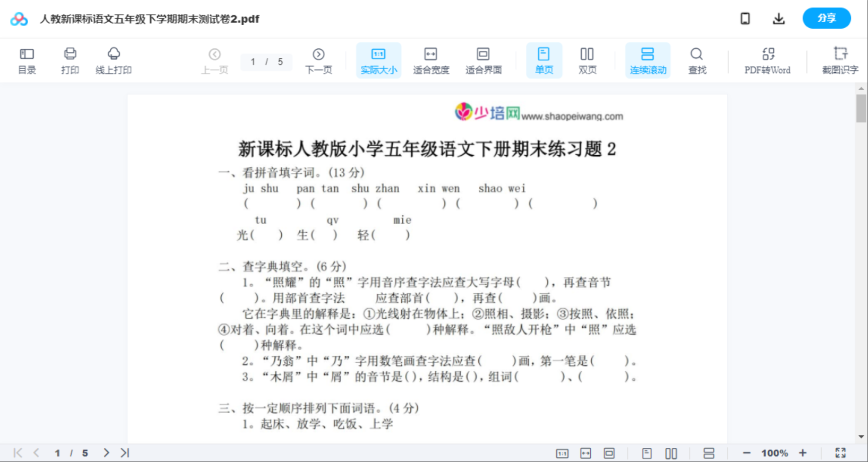
Task: Download the PDF using the download icon
Action: [778, 18]
